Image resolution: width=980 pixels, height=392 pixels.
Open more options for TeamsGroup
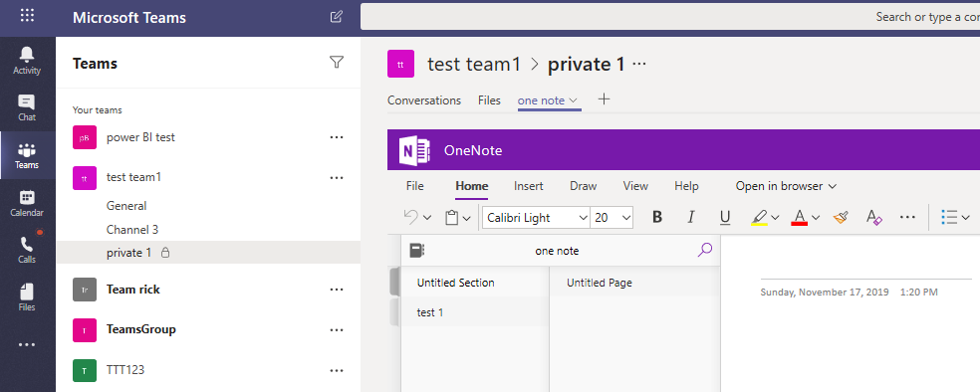[337, 329]
